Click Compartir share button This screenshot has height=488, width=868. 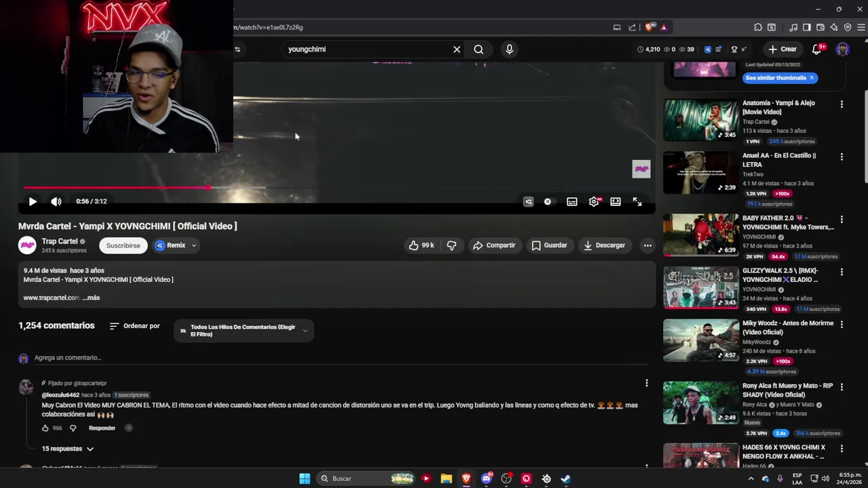click(x=494, y=245)
